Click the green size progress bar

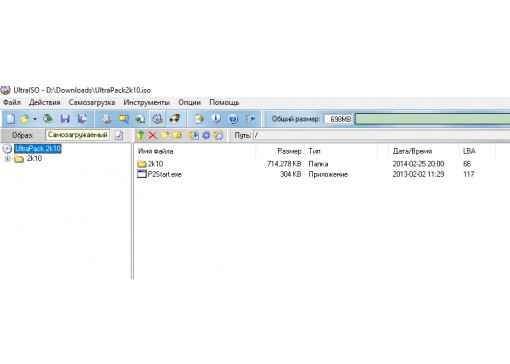432,119
